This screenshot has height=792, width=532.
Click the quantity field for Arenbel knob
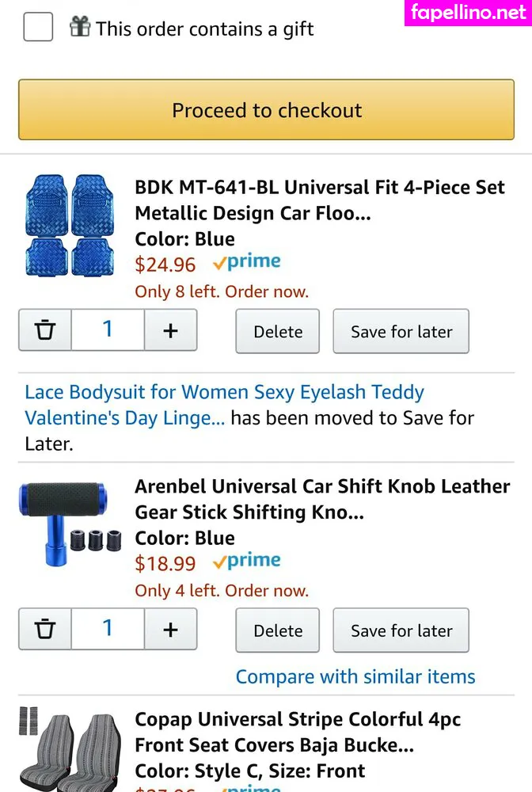tap(108, 630)
